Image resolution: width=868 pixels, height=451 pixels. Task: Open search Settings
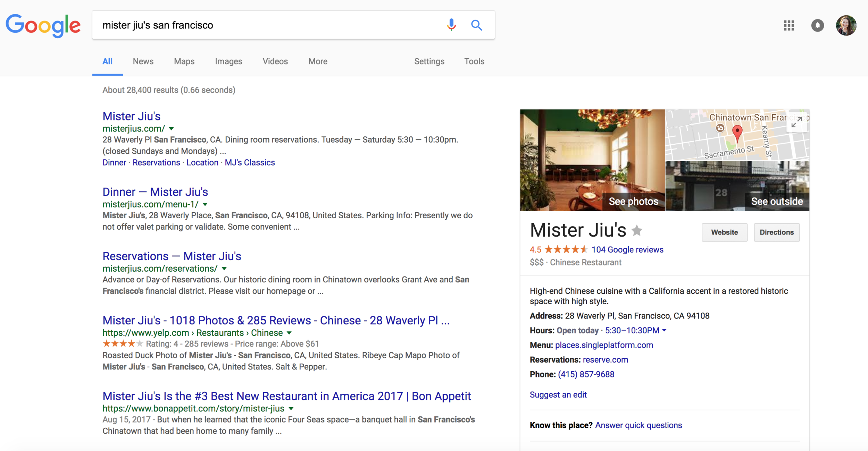click(429, 61)
